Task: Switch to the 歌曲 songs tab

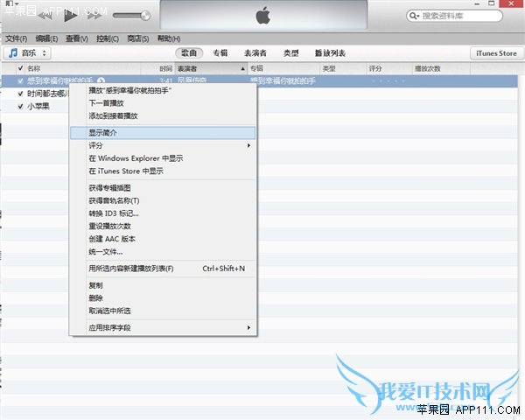Action: [x=189, y=52]
